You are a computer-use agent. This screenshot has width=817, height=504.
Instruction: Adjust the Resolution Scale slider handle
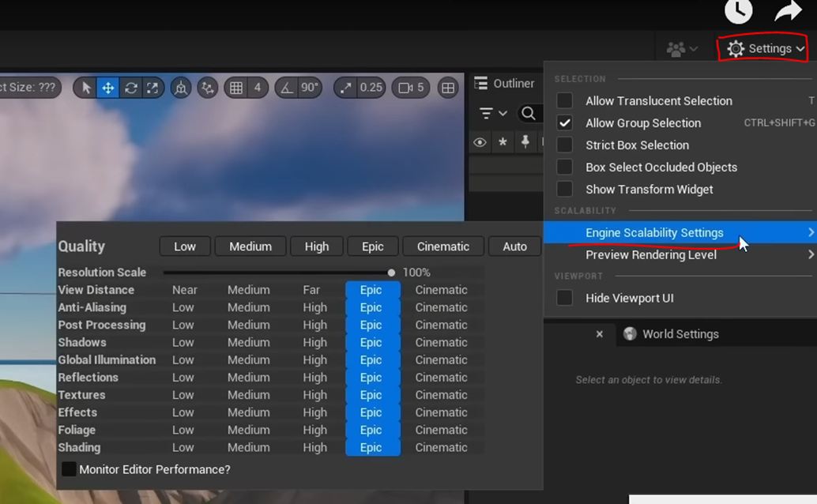[391, 273]
